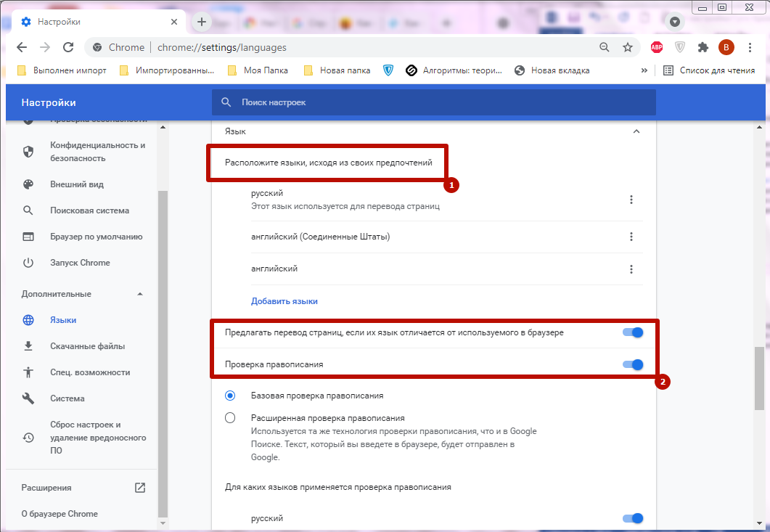The width and height of the screenshot is (770, 532).
Task: Open Скачанные файлы settings section
Action: click(87, 346)
